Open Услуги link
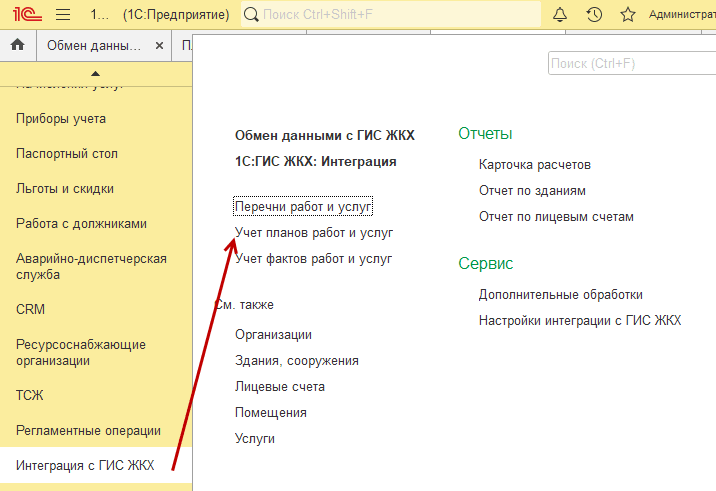716x491 pixels. [x=255, y=439]
